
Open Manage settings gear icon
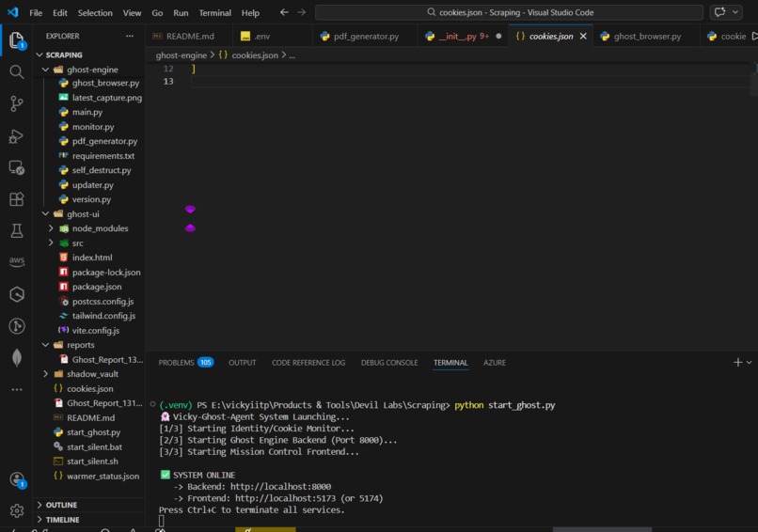(x=16, y=510)
